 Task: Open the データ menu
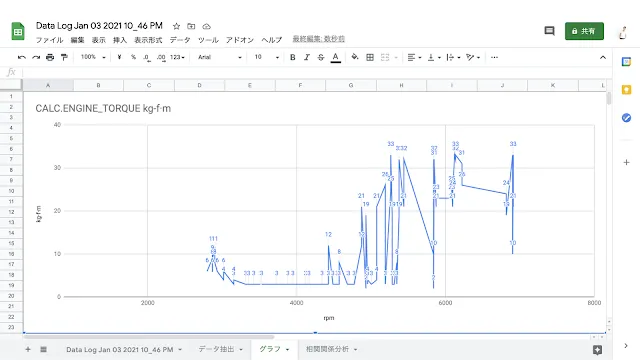tap(180, 40)
